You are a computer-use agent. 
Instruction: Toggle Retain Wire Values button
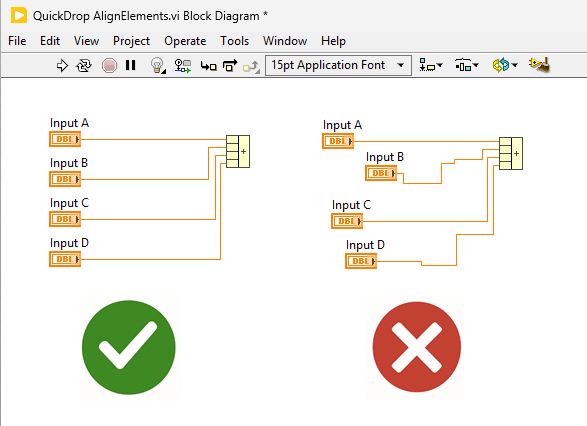click(183, 66)
